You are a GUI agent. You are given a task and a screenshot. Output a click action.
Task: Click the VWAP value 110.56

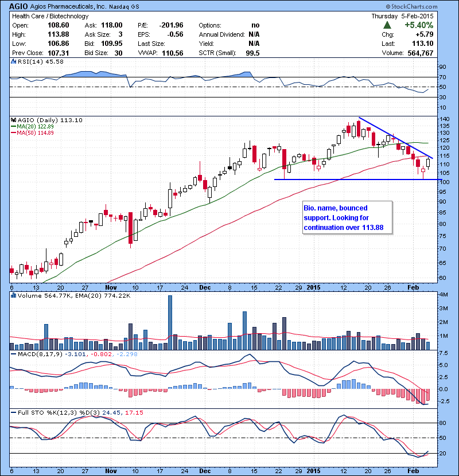tap(173, 53)
